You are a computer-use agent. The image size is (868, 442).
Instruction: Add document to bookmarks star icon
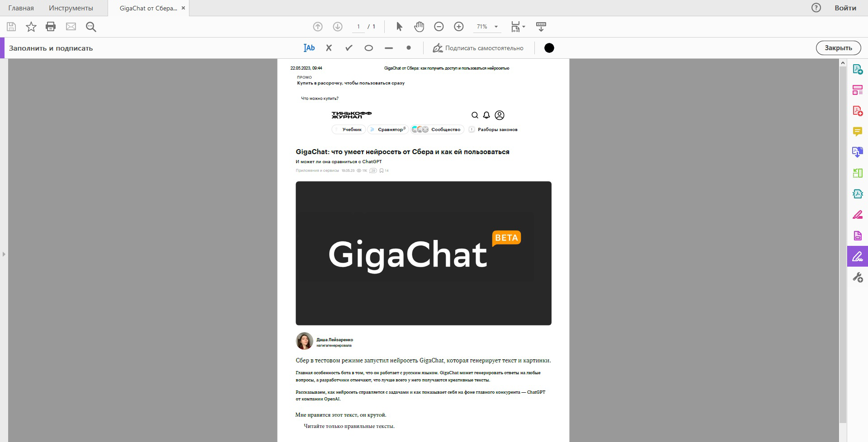(x=31, y=27)
